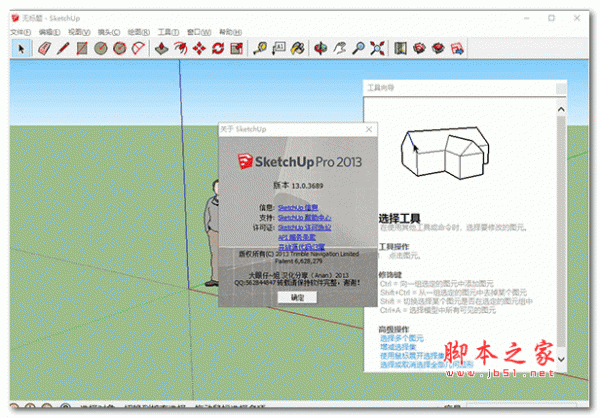Screen dimensions: 600x418
Task: Click the Extension Warehouse icon
Action: 438,49
